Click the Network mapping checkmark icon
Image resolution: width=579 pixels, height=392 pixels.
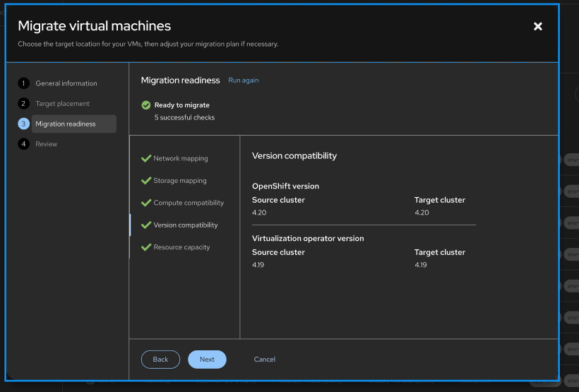146,158
